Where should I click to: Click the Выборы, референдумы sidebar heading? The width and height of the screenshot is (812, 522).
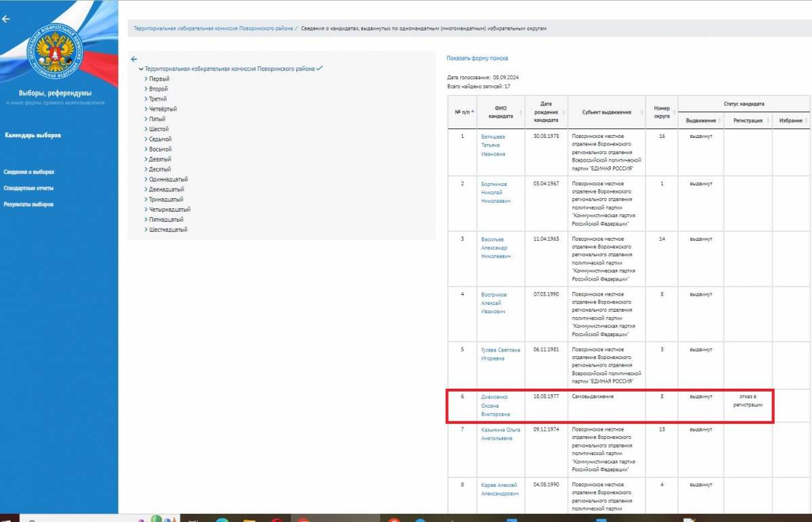pyautogui.click(x=55, y=93)
